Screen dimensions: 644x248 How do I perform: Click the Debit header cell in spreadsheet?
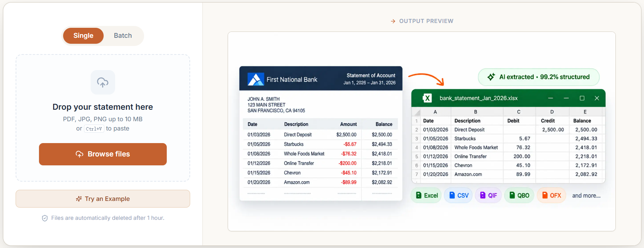coord(519,121)
